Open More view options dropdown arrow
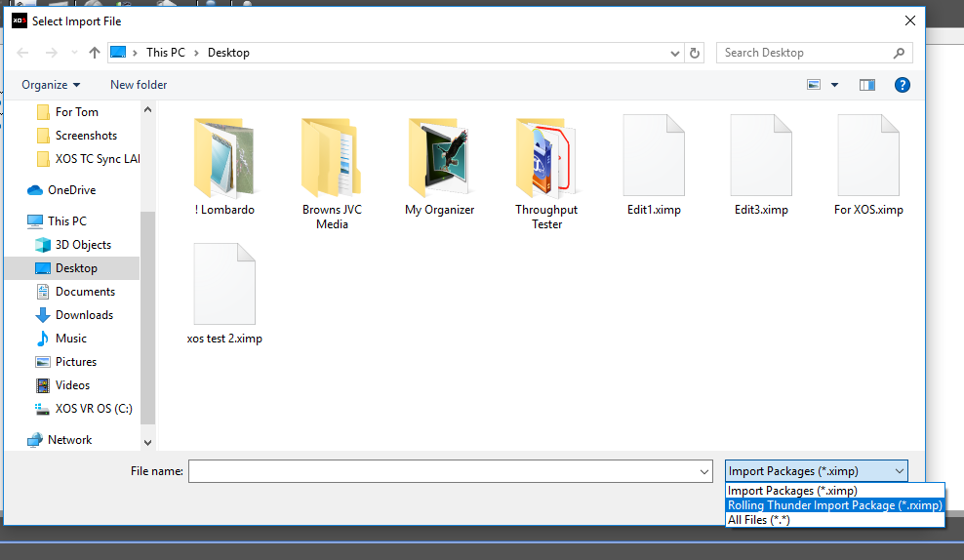This screenshot has height=560, width=964. pyautogui.click(x=834, y=85)
